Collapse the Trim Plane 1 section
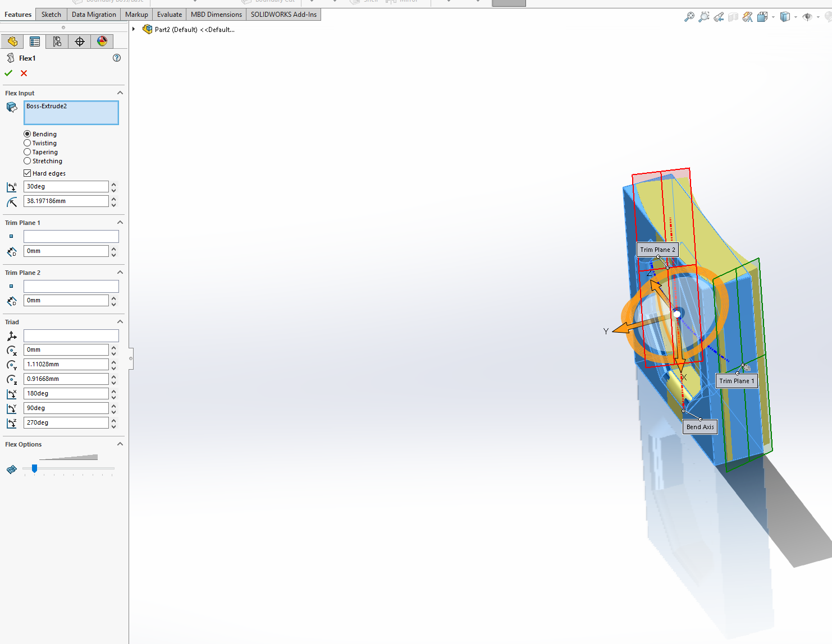Image resolution: width=832 pixels, height=644 pixels. 120,222
